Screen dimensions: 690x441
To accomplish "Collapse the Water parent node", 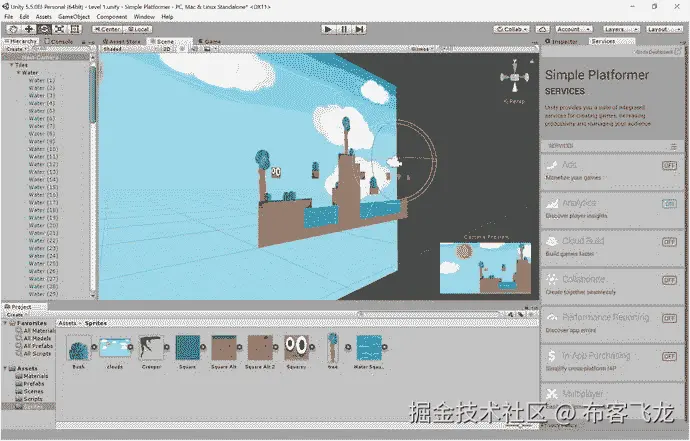I will pyautogui.click(x=19, y=73).
